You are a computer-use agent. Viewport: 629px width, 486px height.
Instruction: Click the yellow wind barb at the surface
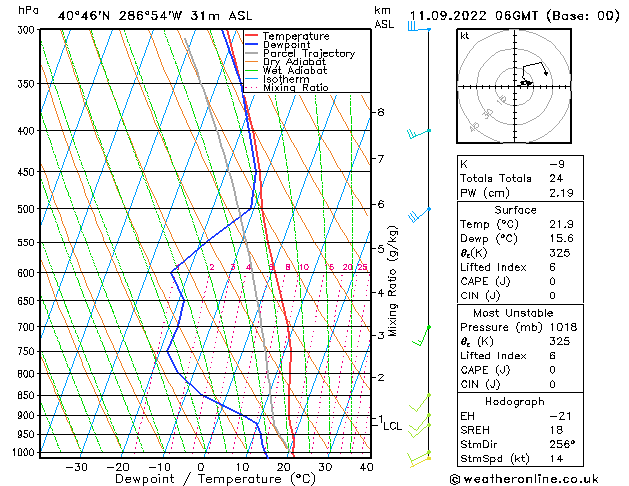420,458
